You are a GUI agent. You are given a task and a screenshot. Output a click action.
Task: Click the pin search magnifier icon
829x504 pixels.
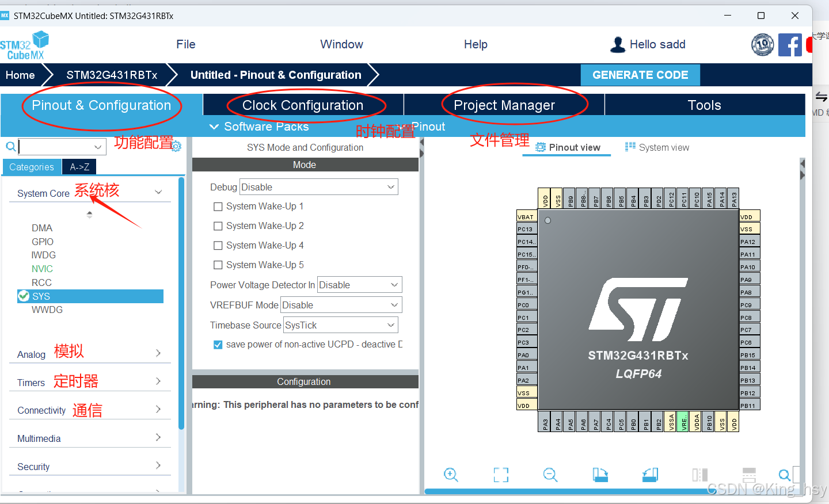(784, 475)
